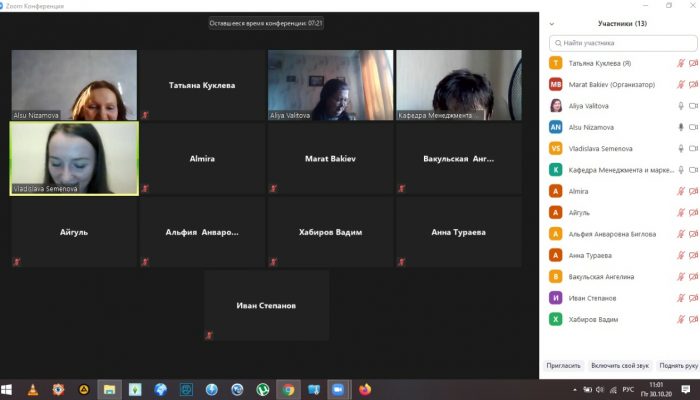Click camera-off icon in Айгуль list row
The image size is (700, 400).
coord(693,212)
